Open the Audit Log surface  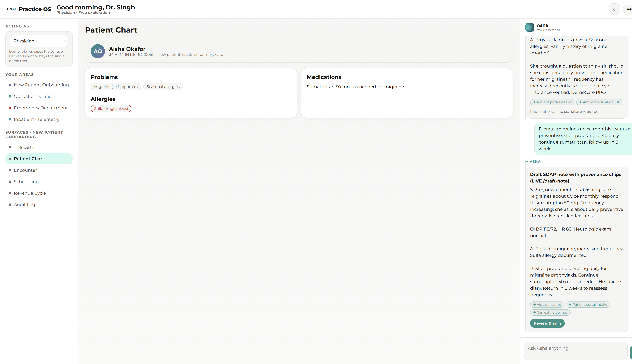(39, 205)
